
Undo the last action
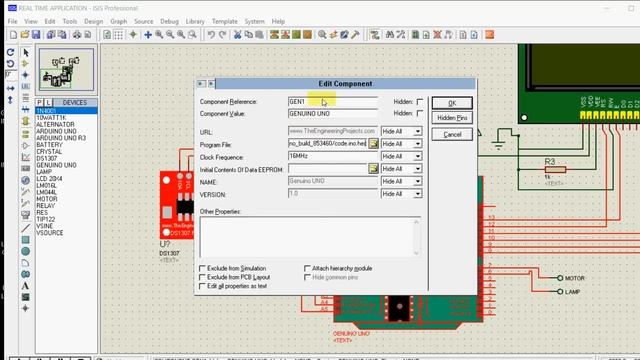coord(211,35)
